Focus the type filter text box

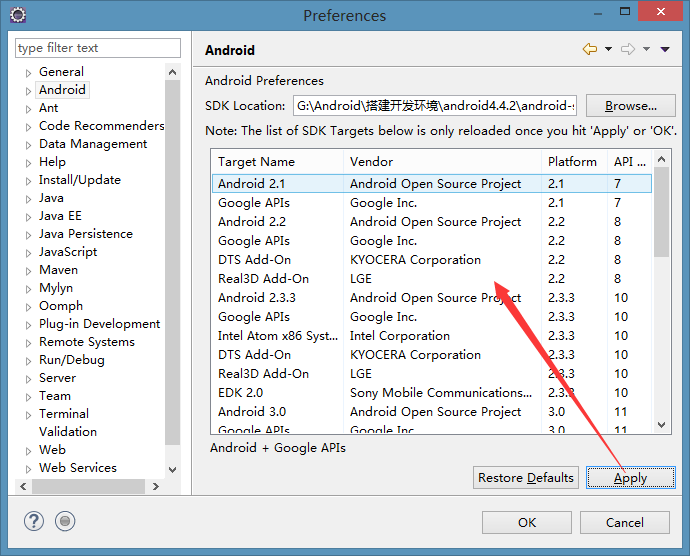97,48
